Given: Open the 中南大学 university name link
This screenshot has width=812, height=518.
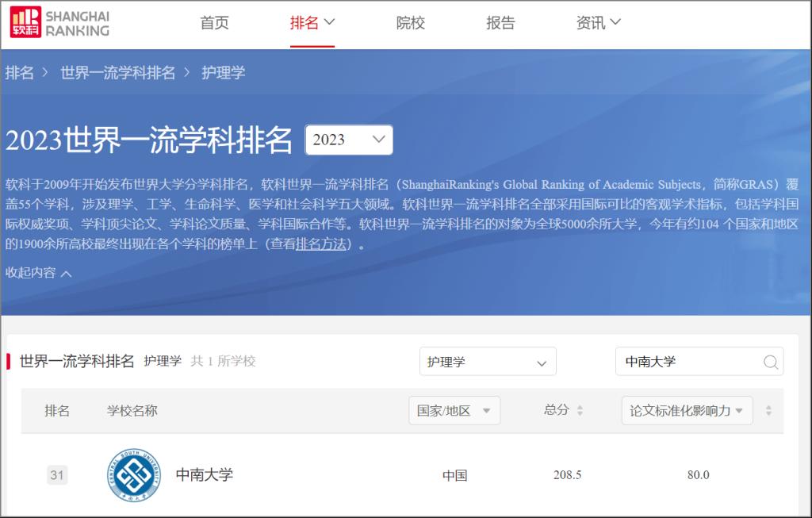Looking at the screenshot, I should pos(205,475).
